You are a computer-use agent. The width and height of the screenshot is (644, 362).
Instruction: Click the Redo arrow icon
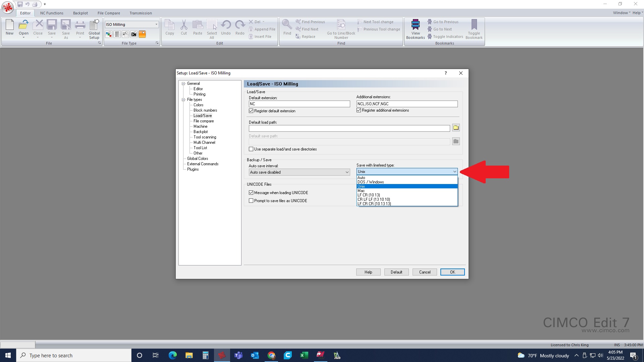pyautogui.click(x=240, y=27)
